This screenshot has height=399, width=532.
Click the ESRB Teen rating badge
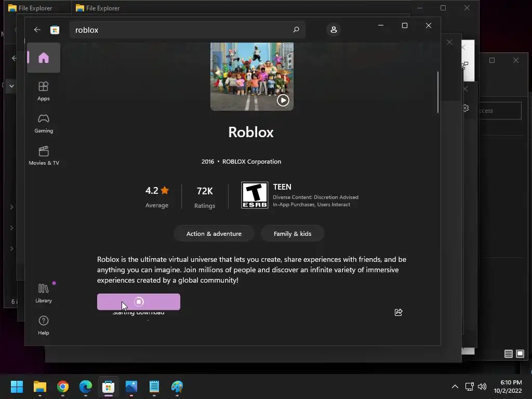(255, 195)
